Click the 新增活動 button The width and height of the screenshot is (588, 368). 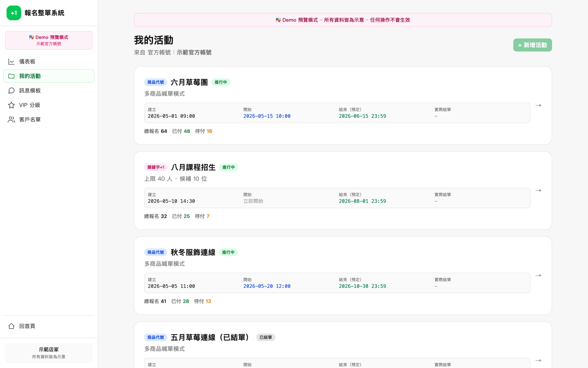pyautogui.click(x=532, y=45)
